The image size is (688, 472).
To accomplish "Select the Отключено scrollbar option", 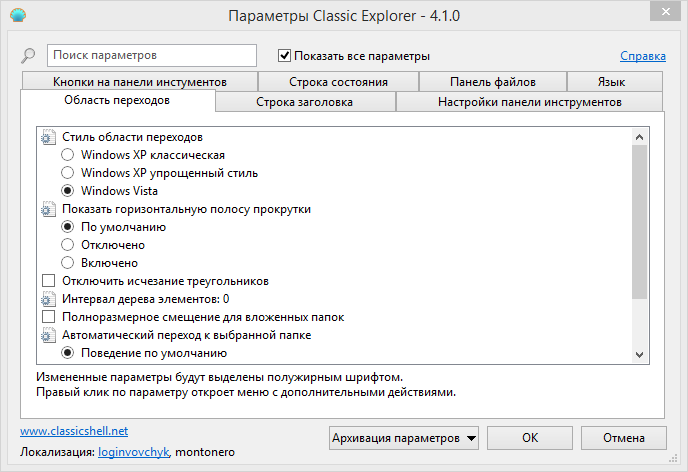I will (x=68, y=245).
